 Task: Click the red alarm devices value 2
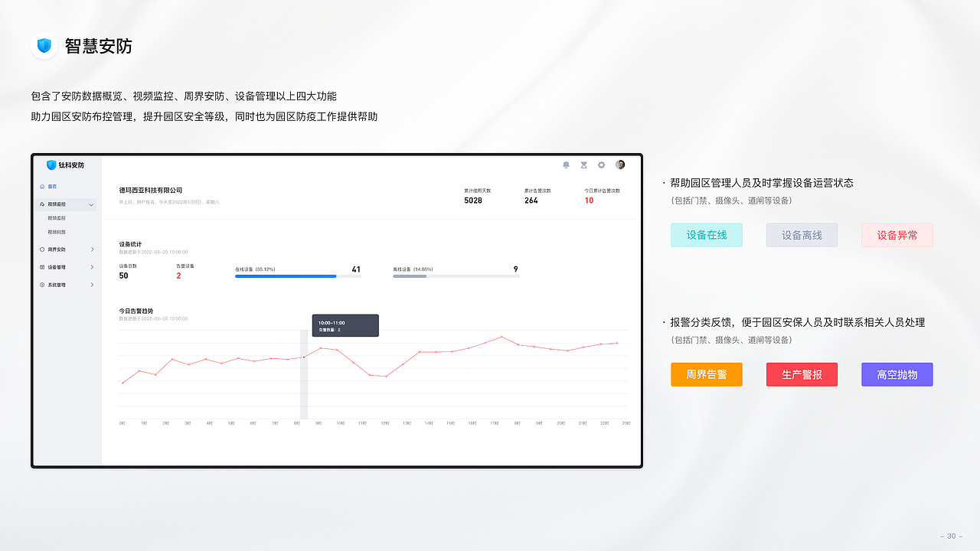178,275
